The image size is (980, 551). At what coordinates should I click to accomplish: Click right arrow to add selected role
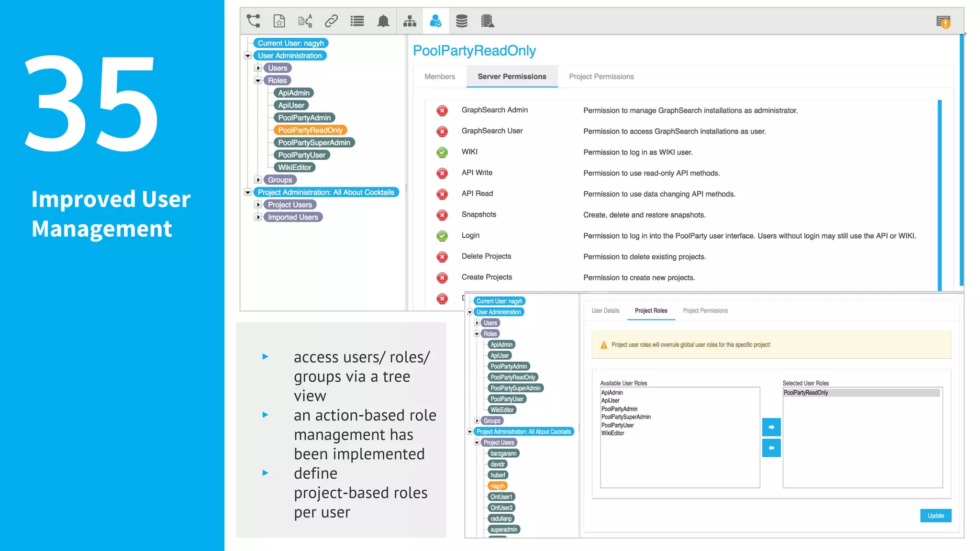(771, 427)
